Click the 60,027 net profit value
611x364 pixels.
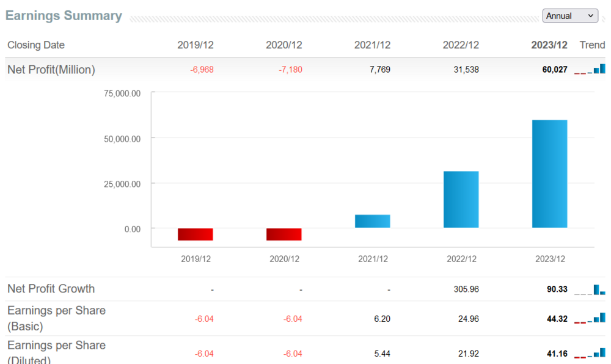tap(555, 70)
